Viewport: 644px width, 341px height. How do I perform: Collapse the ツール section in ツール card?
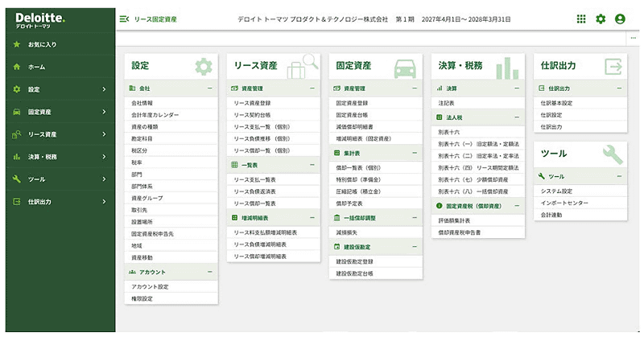(619, 176)
